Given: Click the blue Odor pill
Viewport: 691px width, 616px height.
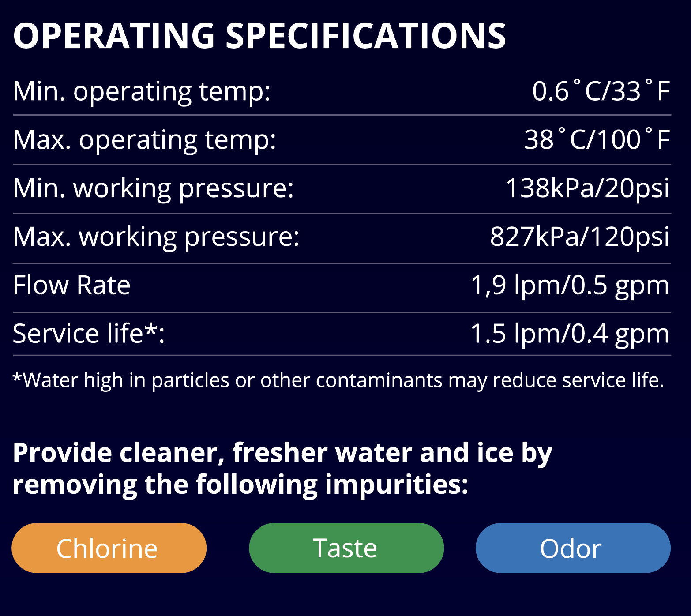Looking at the screenshot, I should click(573, 548).
